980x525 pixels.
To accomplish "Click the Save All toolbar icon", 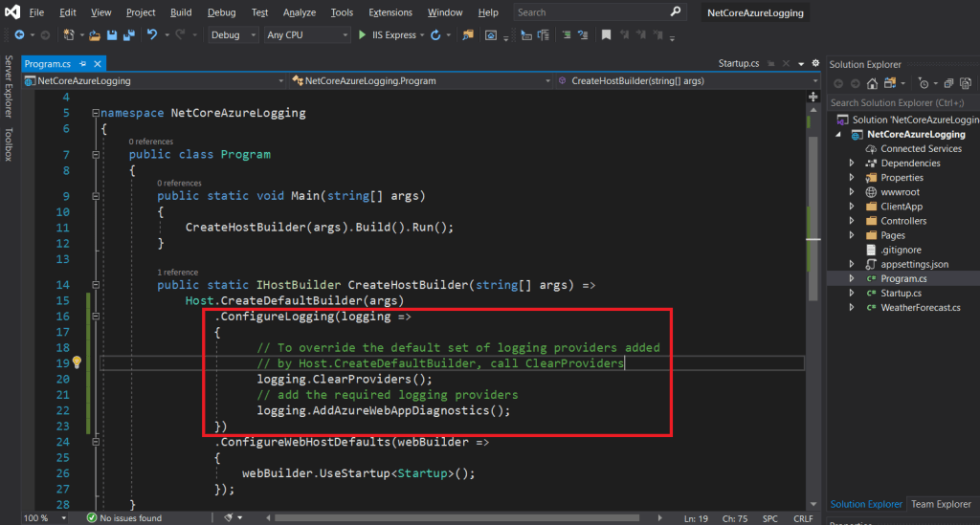I will (128, 35).
